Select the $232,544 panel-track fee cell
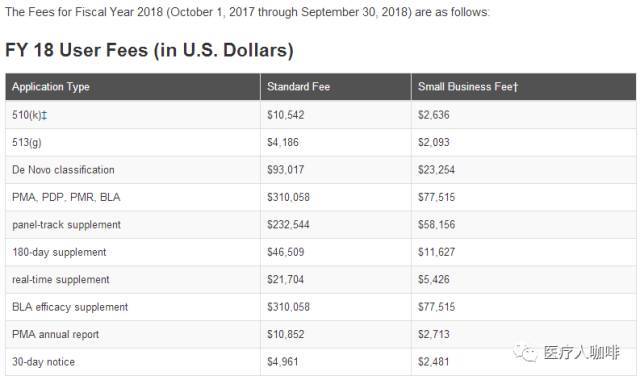Image resolution: width=640 pixels, height=380 pixels. 288,225
